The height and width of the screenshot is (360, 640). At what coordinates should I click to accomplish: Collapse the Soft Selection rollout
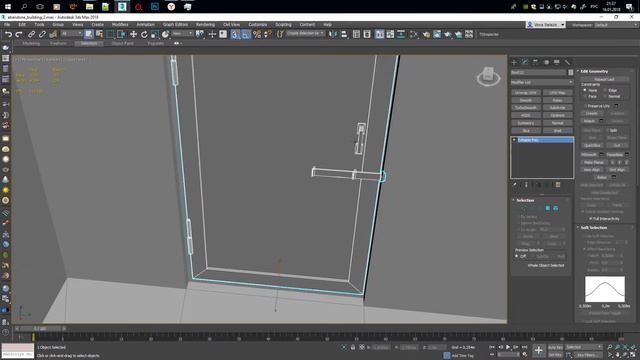[593, 228]
